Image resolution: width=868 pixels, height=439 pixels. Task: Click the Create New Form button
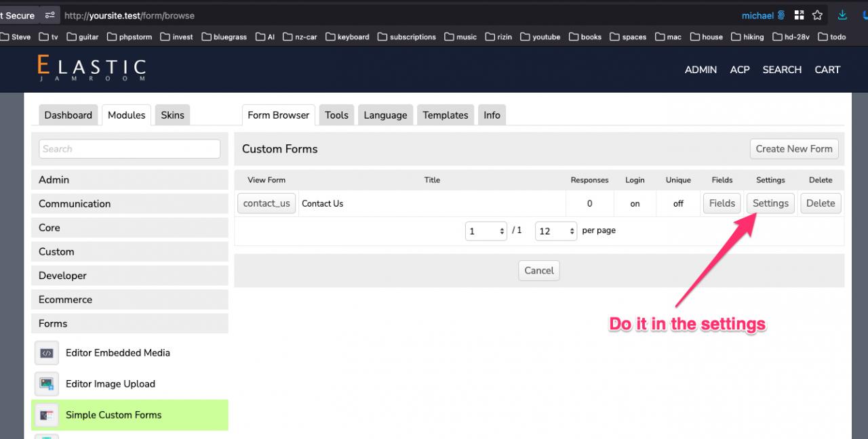tap(794, 149)
